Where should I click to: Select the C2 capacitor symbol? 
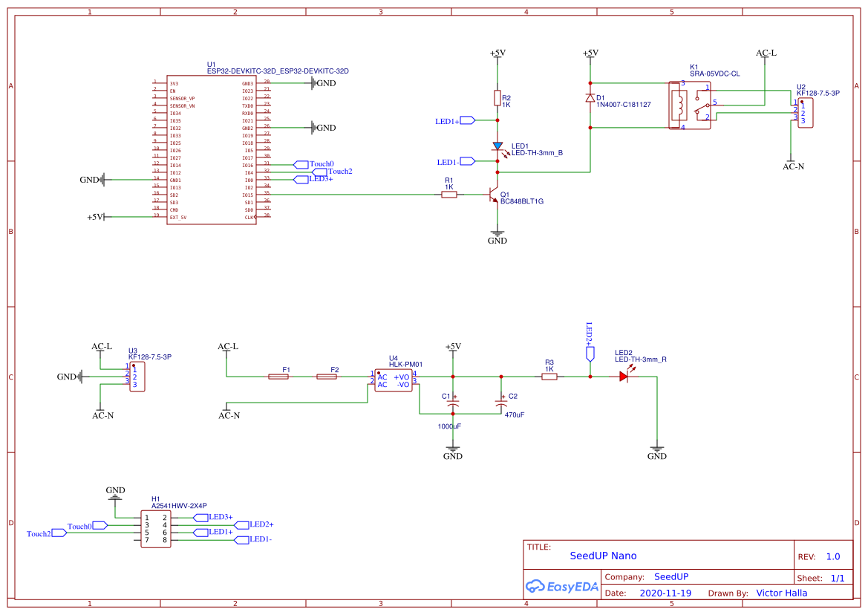point(501,403)
